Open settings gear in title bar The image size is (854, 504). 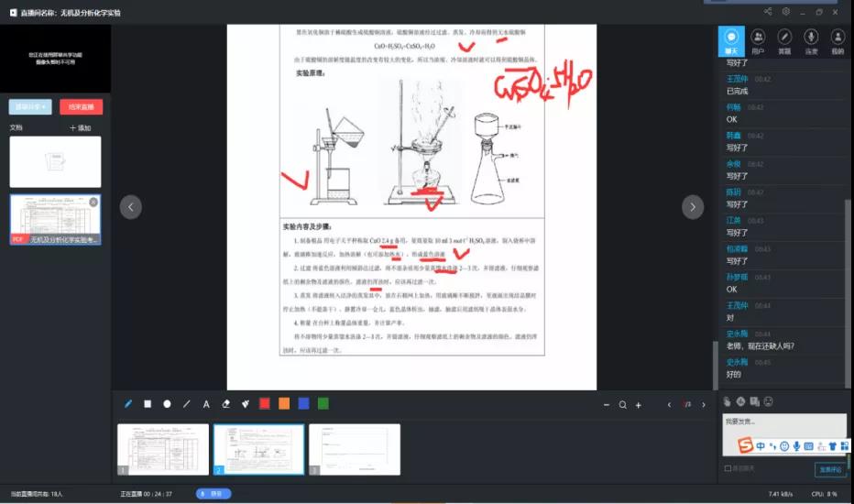click(x=786, y=11)
